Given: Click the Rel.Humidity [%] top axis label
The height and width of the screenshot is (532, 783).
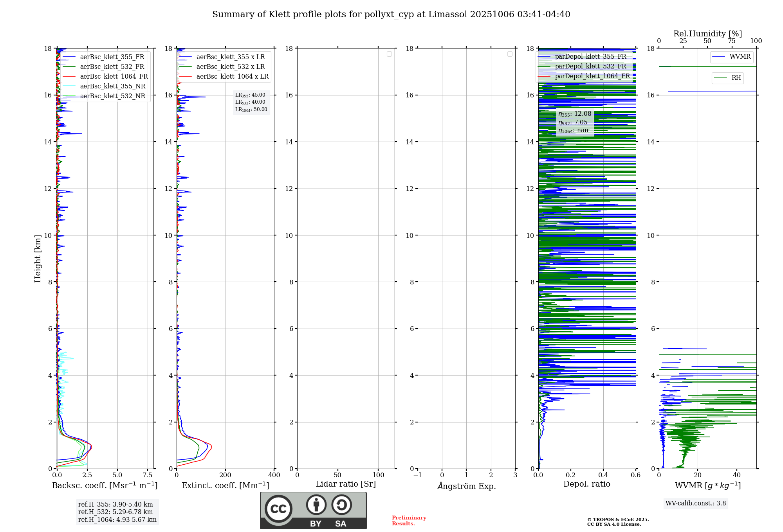Looking at the screenshot, I should point(707,34).
